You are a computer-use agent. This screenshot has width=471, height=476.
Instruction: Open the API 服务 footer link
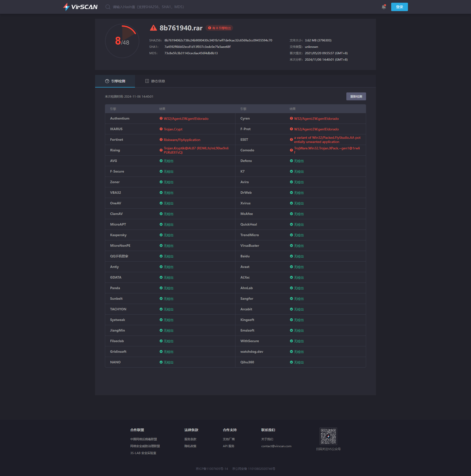[229, 446]
